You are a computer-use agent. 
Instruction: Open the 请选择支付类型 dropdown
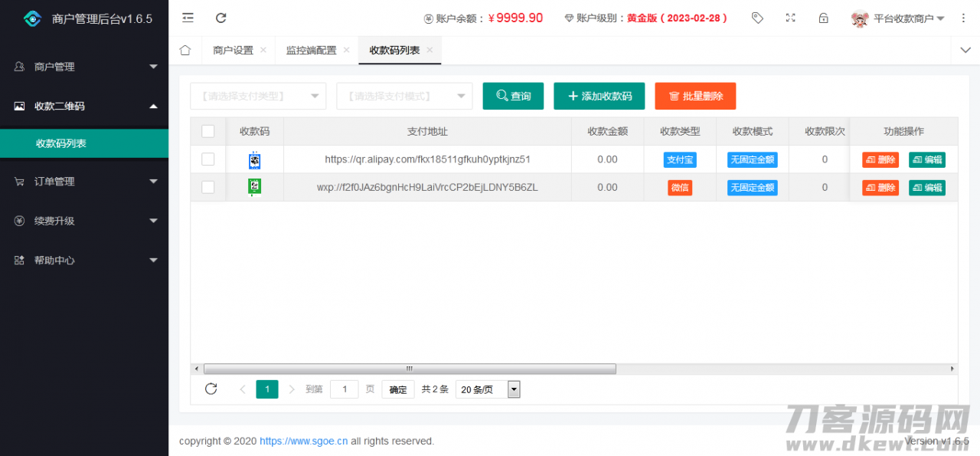pyautogui.click(x=258, y=96)
